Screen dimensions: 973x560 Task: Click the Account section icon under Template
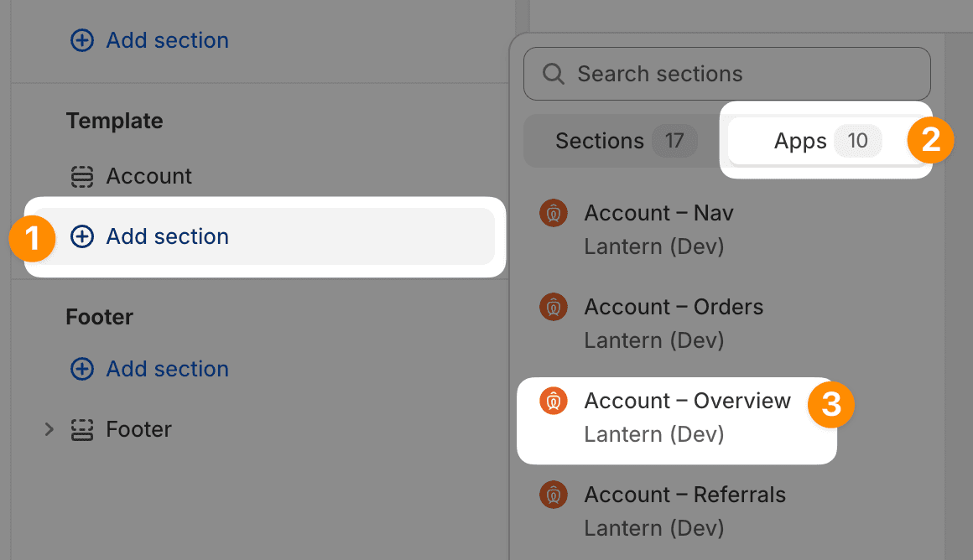[81, 177]
